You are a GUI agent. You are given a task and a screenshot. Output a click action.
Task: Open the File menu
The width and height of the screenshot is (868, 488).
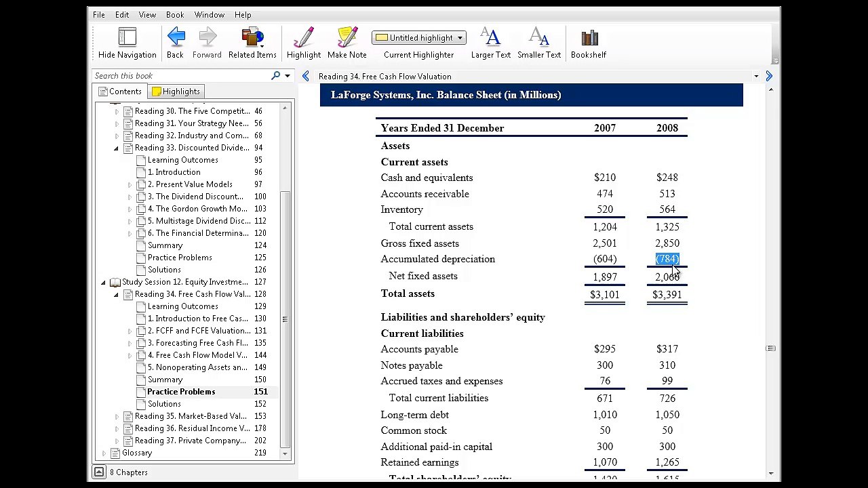99,15
